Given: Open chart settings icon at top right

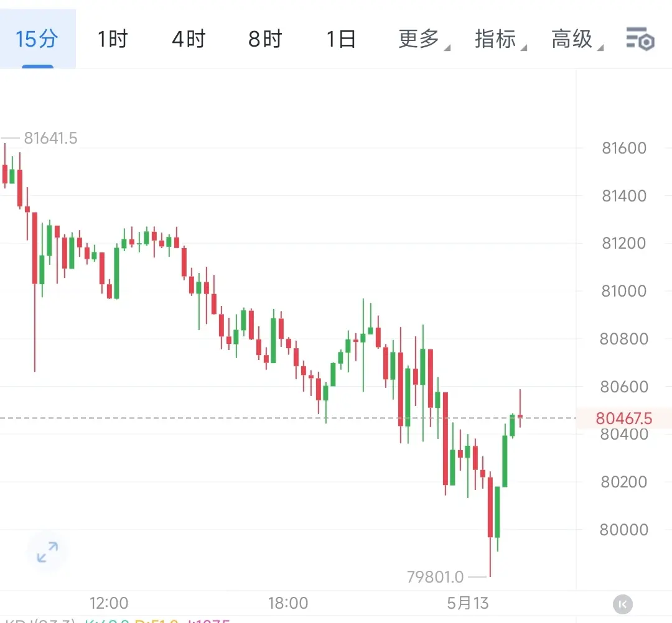Looking at the screenshot, I should point(640,39).
